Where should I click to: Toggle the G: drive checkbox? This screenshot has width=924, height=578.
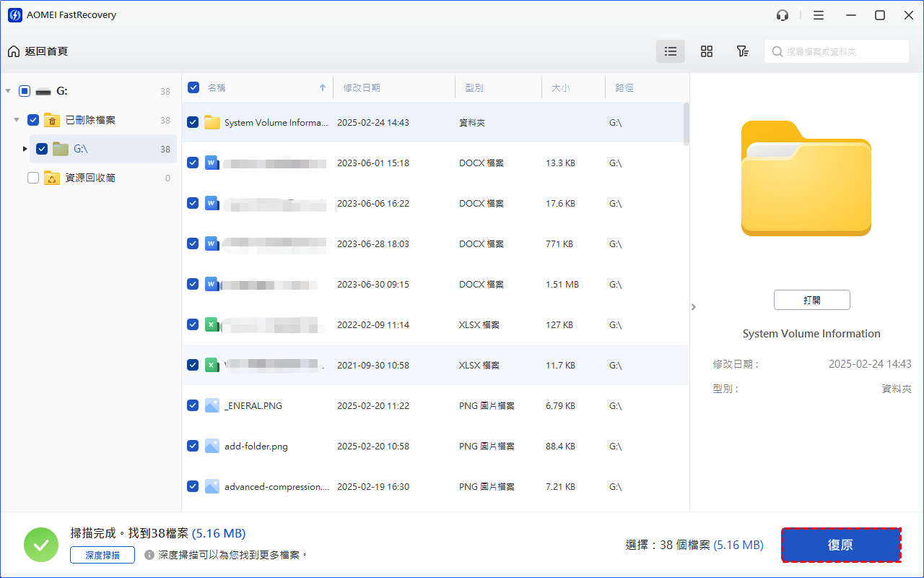24,91
